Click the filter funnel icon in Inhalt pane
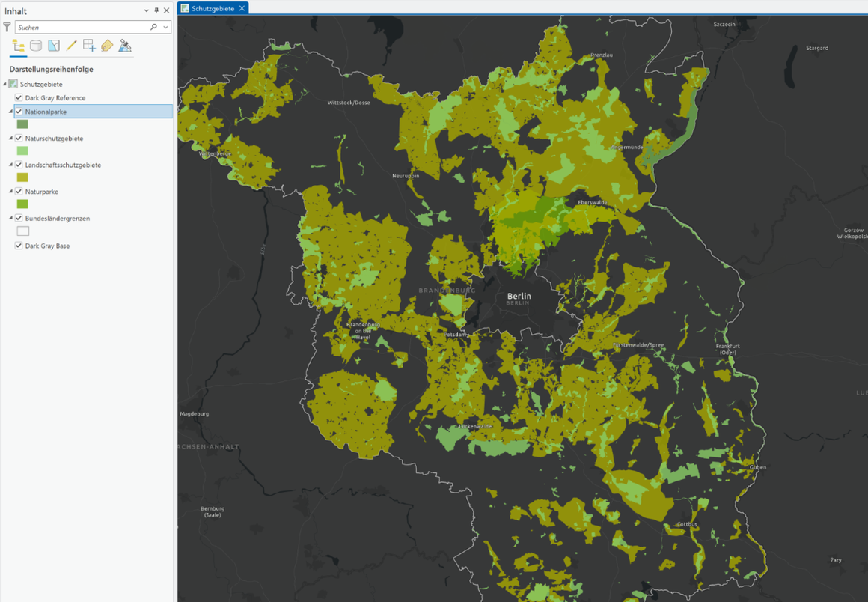The width and height of the screenshot is (868, 602). (7, 27)
